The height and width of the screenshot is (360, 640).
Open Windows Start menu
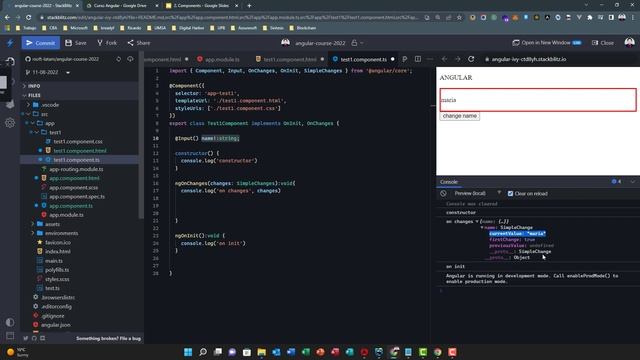pyautogui.click(x=188, y=352)
